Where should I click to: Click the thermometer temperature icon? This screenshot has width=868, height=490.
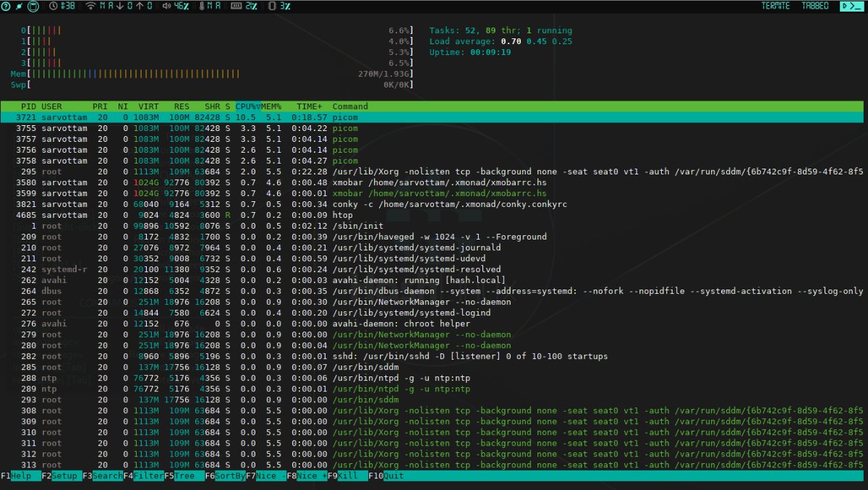pos(202,6)
